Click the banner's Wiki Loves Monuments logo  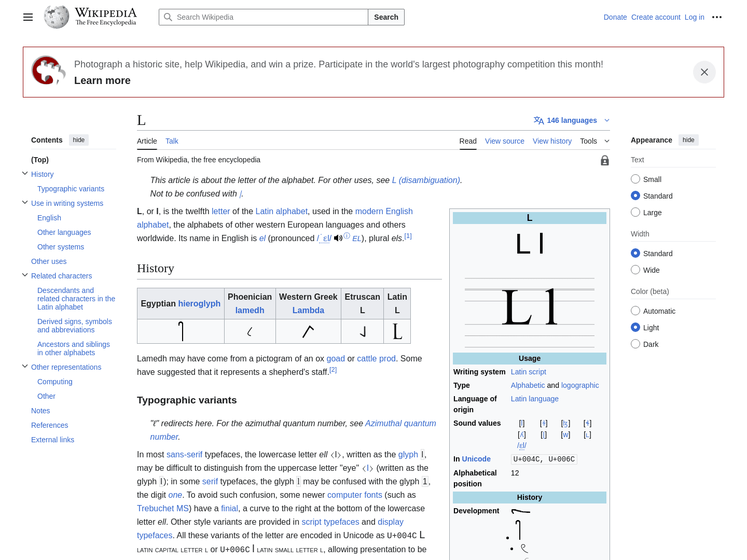pyautogui.click(x=48, y=71)
